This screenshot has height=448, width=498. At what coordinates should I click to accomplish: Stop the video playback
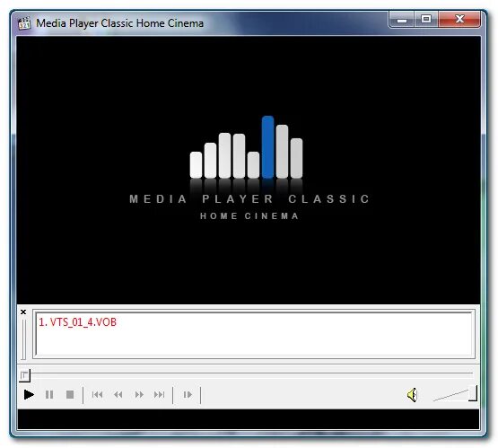point(70,395)
